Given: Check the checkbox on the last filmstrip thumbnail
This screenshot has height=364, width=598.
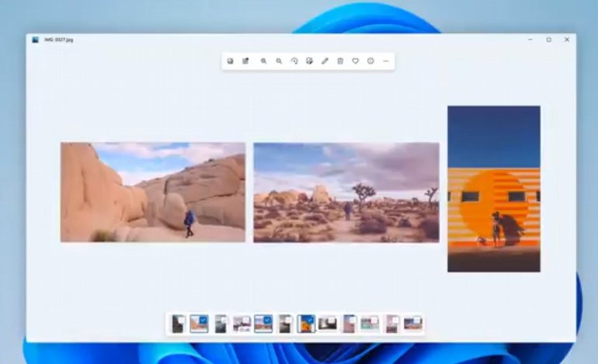Looking at the screenshot, I should click(x=417, y=321).
